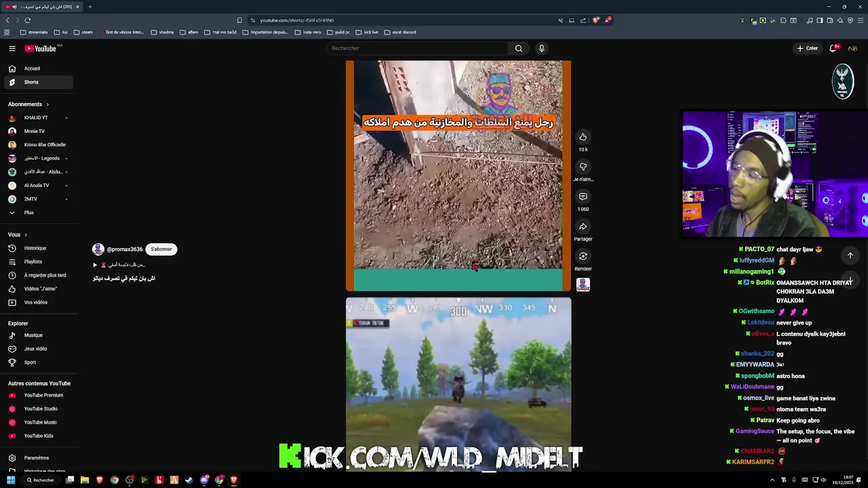Like the short with thumbs up
Viewport: 868px width, 488px height.
[583, 137]
